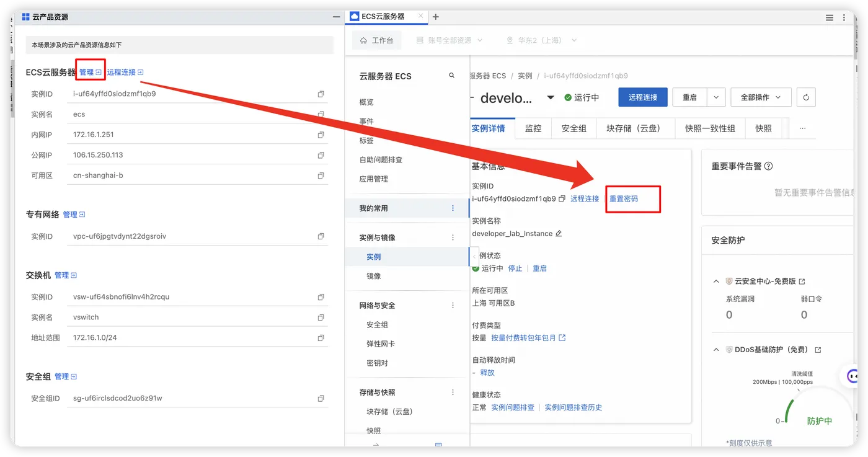Open external link beside 云安全中心-免费版
Screen dimensions: 868x457
tap(802, 282)
